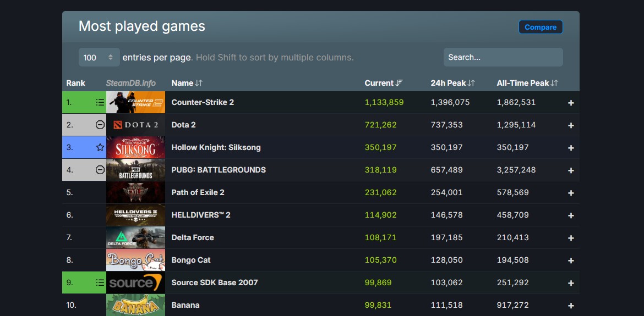644x316 pixels.
Task: Open PUBG: BATTLEGROUNDS name link
Action: pos(219,170)
